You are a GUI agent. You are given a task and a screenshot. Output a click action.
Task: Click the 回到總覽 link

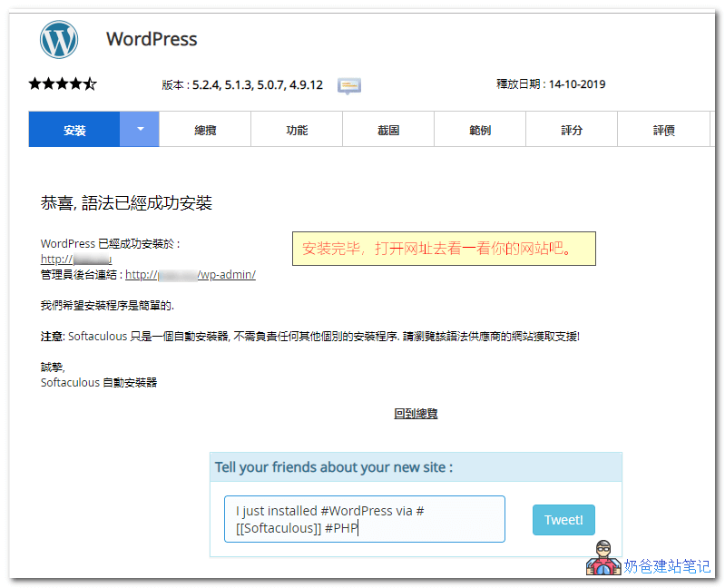point(416,413)
